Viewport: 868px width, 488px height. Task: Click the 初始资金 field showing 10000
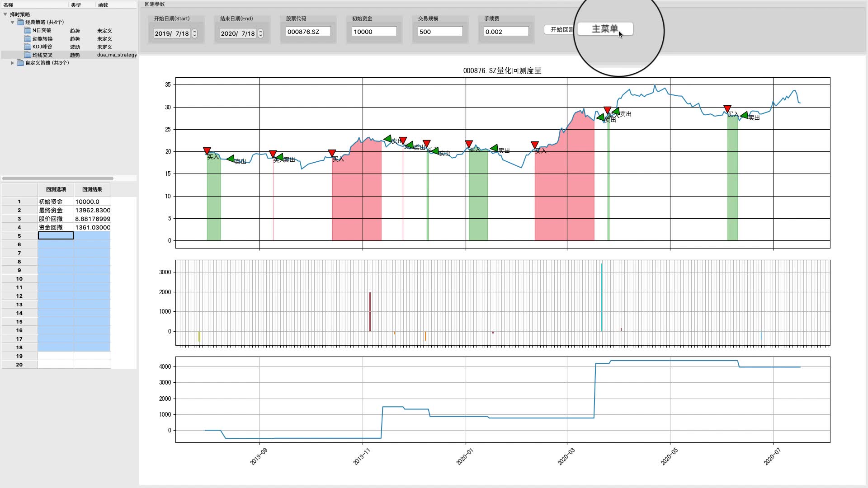point(374,31)
